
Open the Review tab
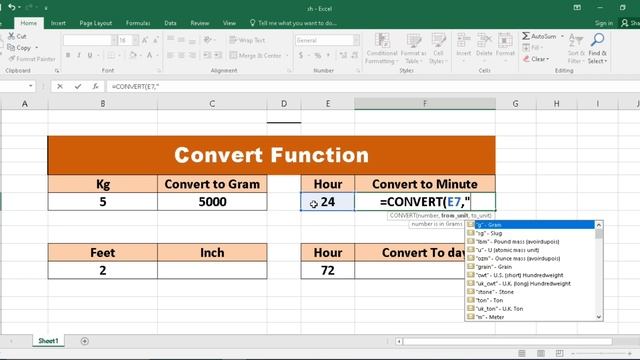click(x=200, y=23)
